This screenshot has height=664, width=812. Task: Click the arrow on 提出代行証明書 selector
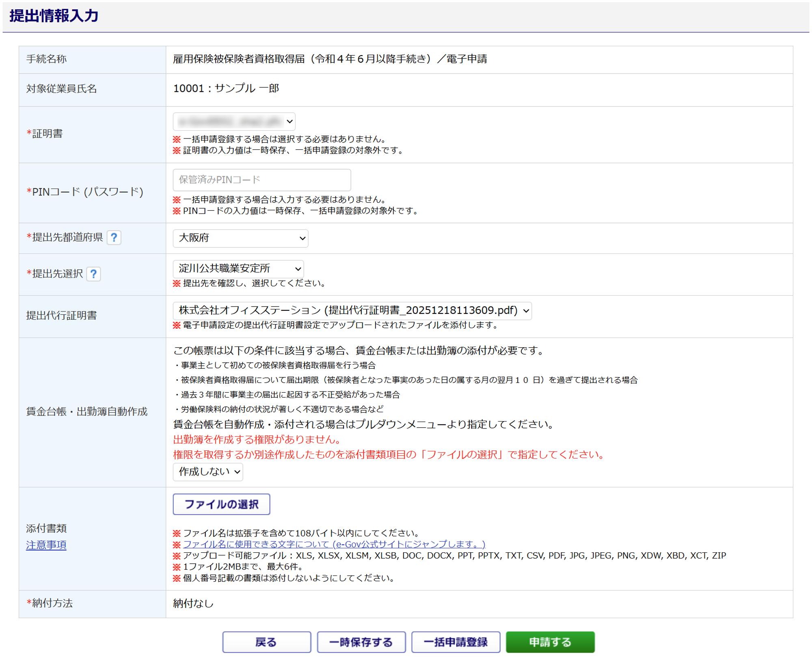point(526,311)
